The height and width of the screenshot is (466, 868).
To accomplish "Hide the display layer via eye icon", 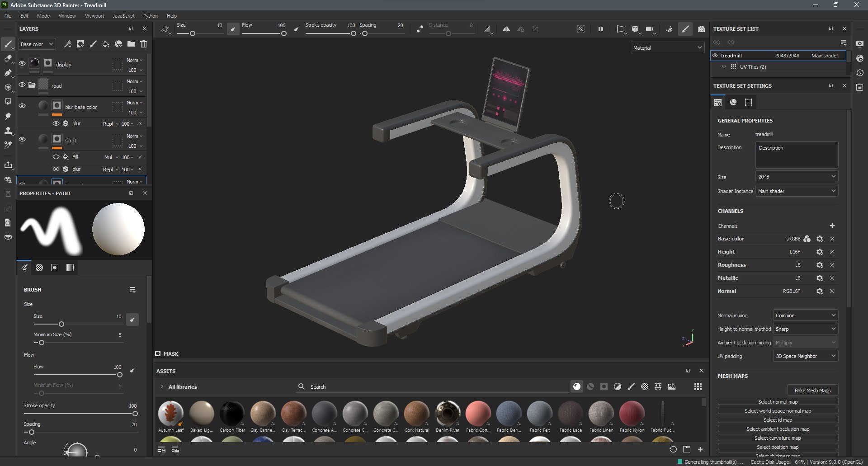I will [22, 64].
